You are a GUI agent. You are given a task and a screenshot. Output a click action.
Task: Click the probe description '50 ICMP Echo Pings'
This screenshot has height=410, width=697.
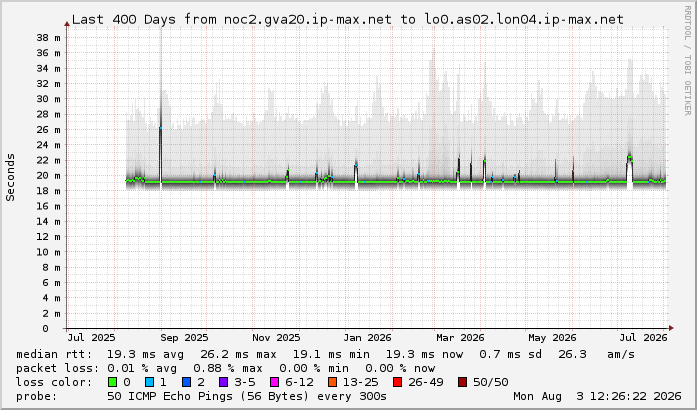170,396
